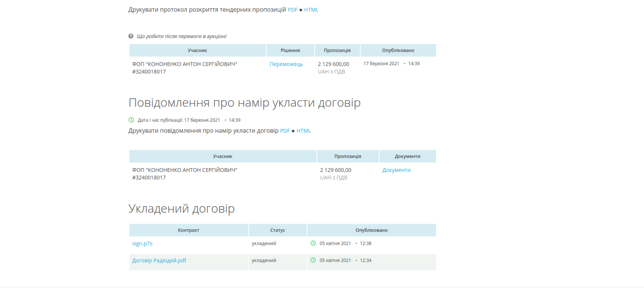
Task: Select the date '17 березня 2021' in the winner row
Action: pyautogui.click(x=381, y=64)
